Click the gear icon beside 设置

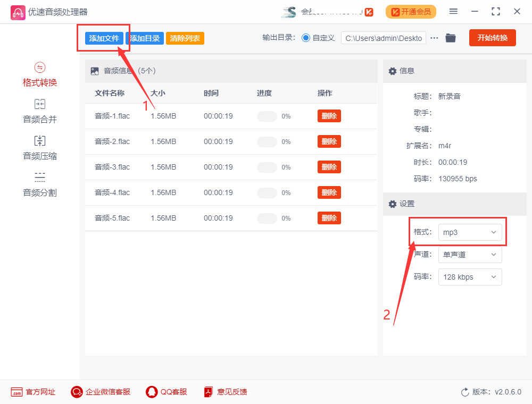393,204
